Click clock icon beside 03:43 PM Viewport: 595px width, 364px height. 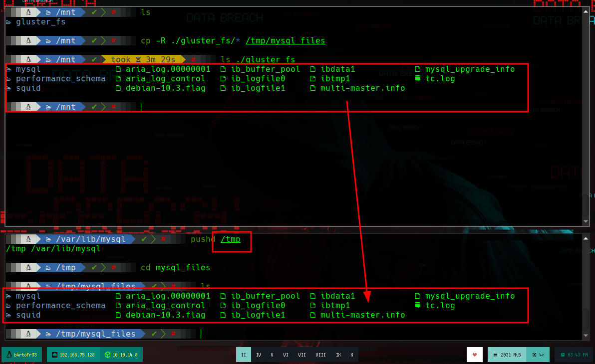(x=563, y=355)
